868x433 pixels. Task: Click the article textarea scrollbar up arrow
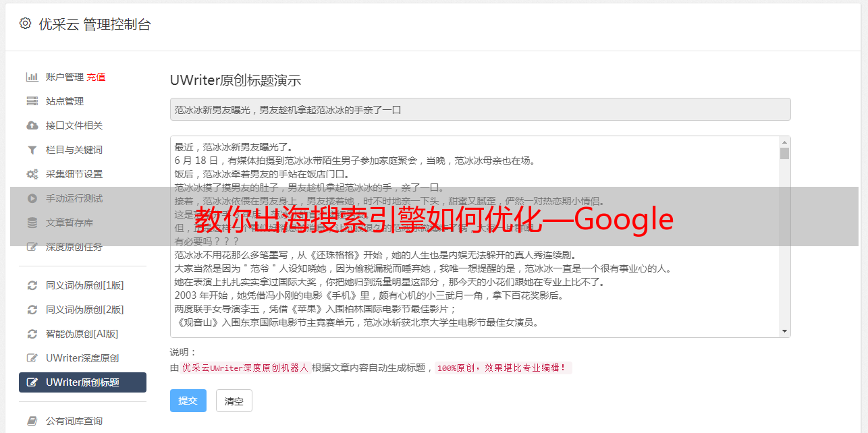784,142
